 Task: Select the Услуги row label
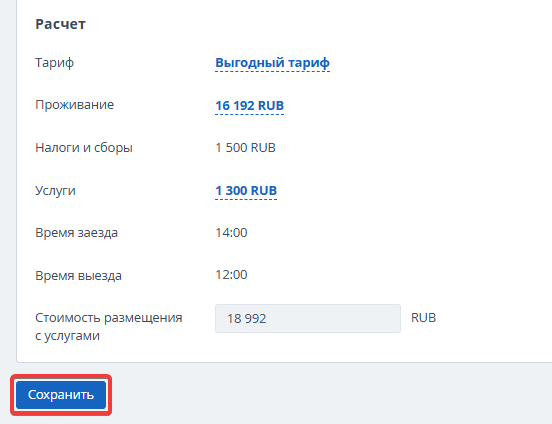(x=55, y=191)
